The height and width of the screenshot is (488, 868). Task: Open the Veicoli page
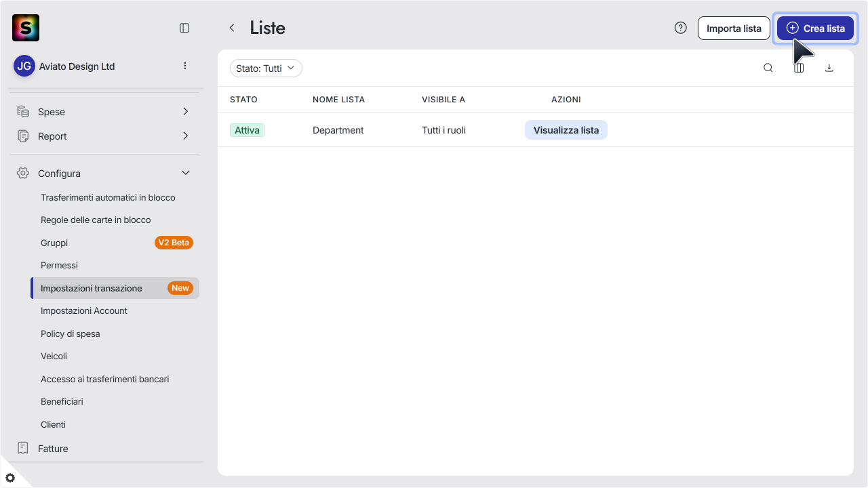pos(54,356)
